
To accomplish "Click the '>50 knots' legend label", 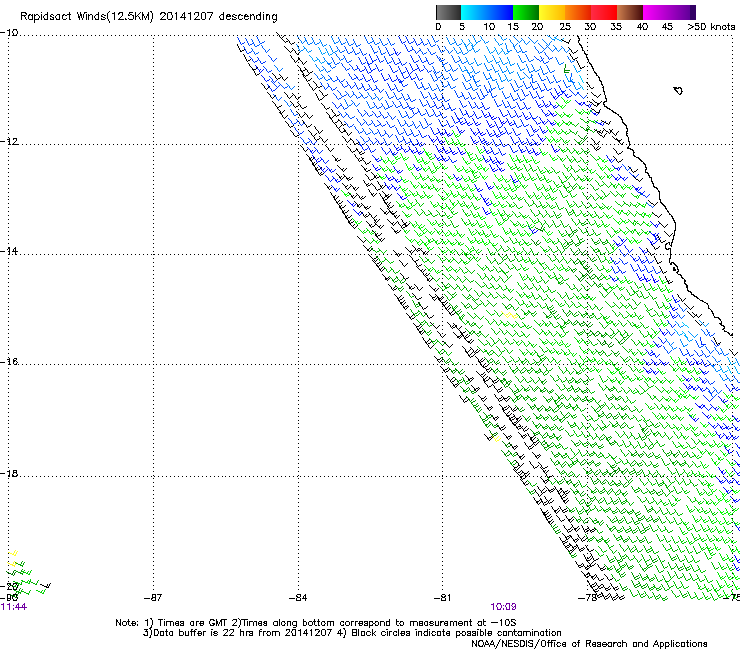I will (x=711, y=27).
